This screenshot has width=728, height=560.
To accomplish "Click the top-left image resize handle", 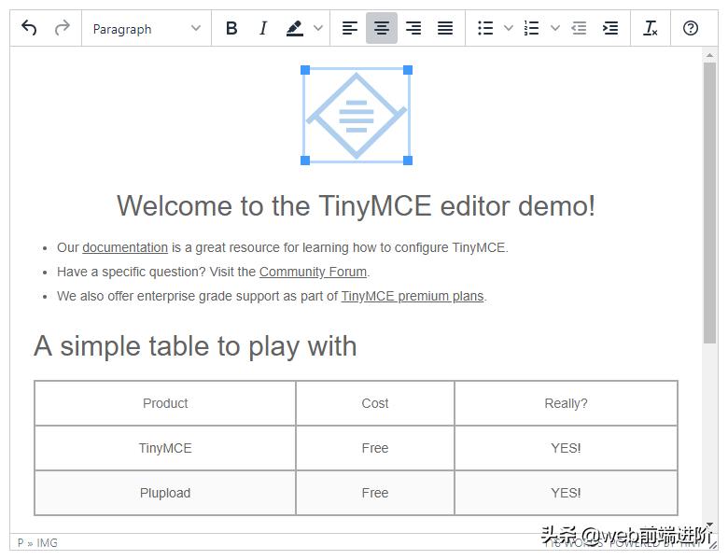I will (x=305, y=70).
